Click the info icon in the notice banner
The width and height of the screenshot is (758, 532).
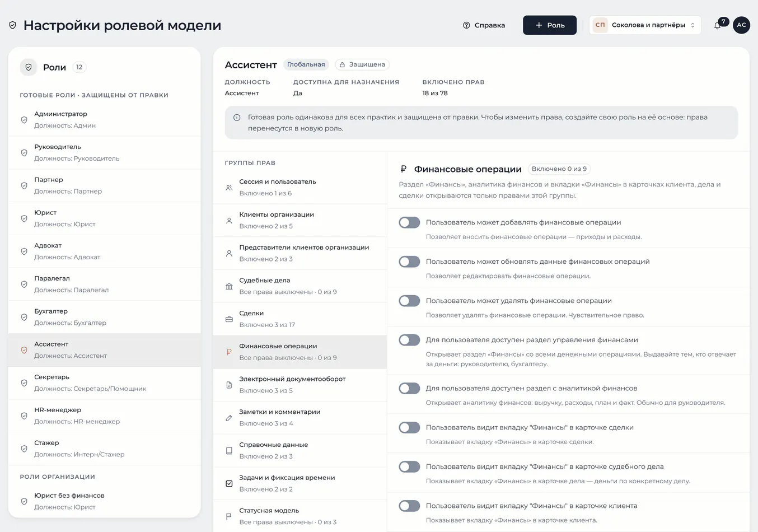[237, 118]
